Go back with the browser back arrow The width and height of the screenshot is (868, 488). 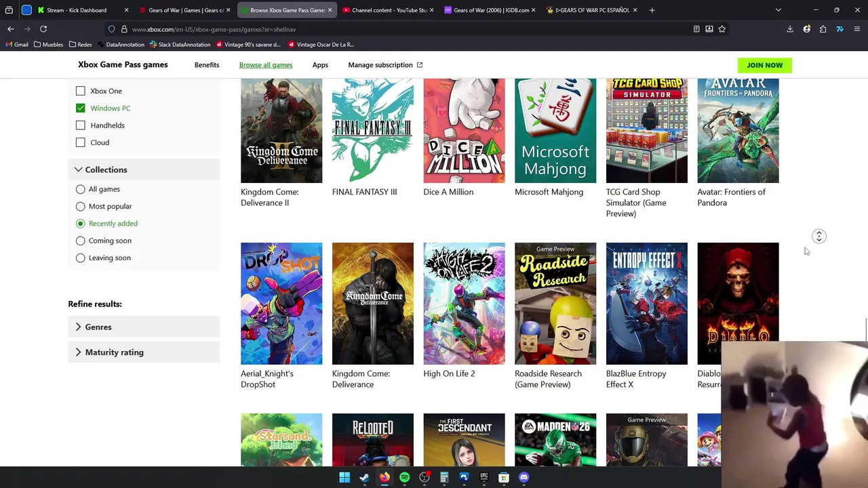tap(11, 29)
